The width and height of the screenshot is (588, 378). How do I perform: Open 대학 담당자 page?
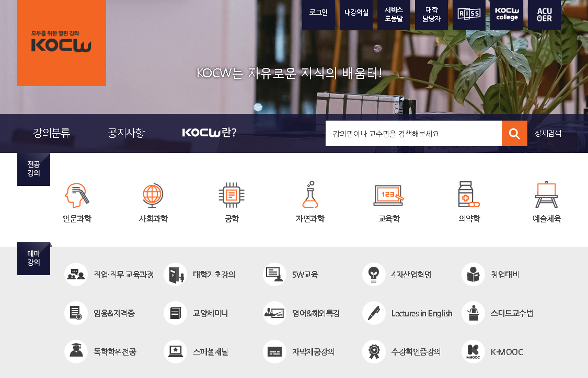[431, 15]
